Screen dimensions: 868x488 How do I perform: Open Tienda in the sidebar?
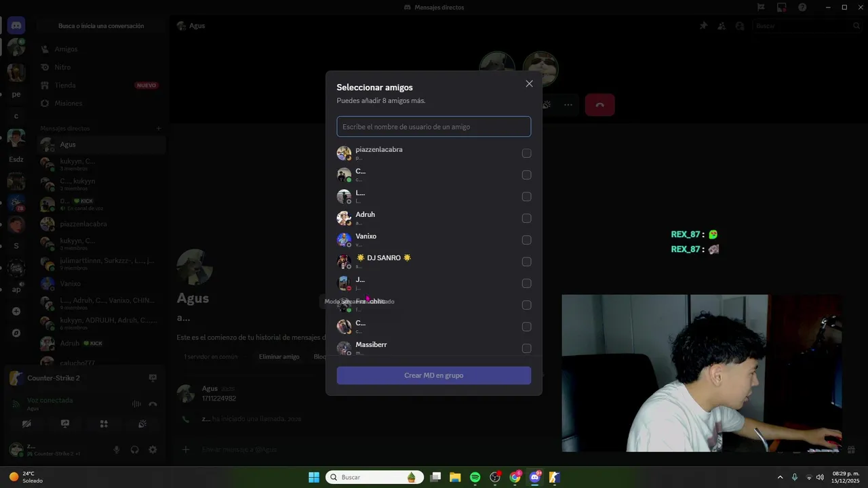click(102, 85)
